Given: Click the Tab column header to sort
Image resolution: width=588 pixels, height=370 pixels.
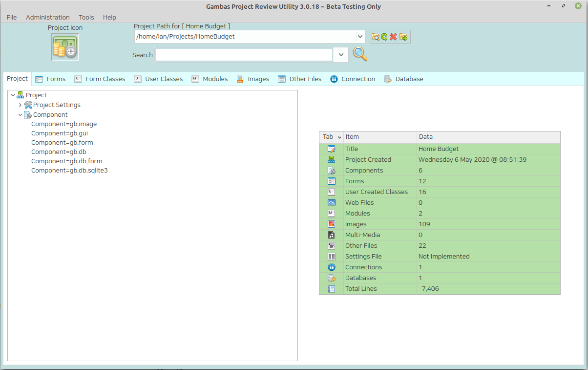Looking at the screenshot, I should point(331,137).
